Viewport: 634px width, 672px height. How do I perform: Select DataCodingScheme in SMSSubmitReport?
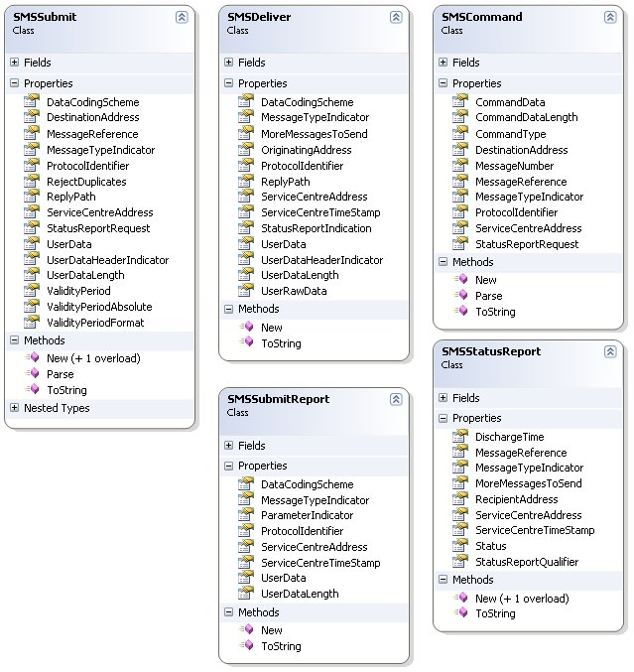pos(308,484)
